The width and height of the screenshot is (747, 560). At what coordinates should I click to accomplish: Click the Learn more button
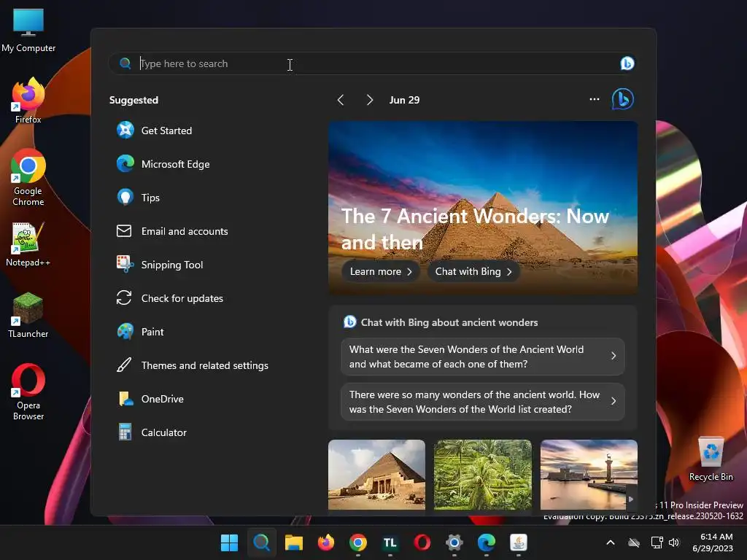[x=380, y=271]
